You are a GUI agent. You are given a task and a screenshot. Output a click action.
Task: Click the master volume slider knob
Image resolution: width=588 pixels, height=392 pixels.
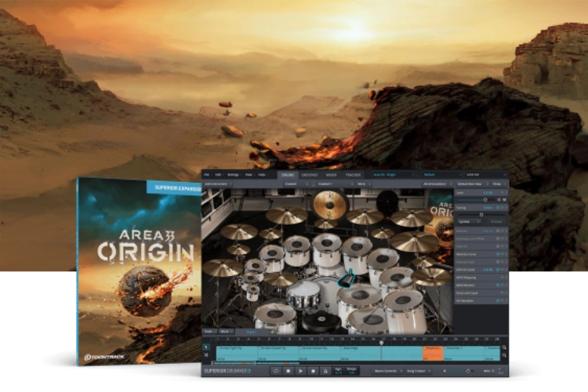click(x=468, y=371)
